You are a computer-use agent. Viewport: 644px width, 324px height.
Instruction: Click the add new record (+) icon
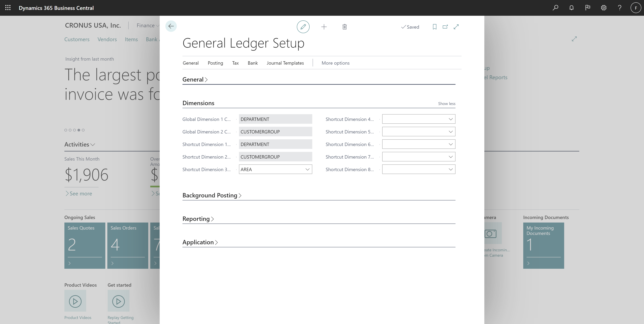click(x=324, y=26)
